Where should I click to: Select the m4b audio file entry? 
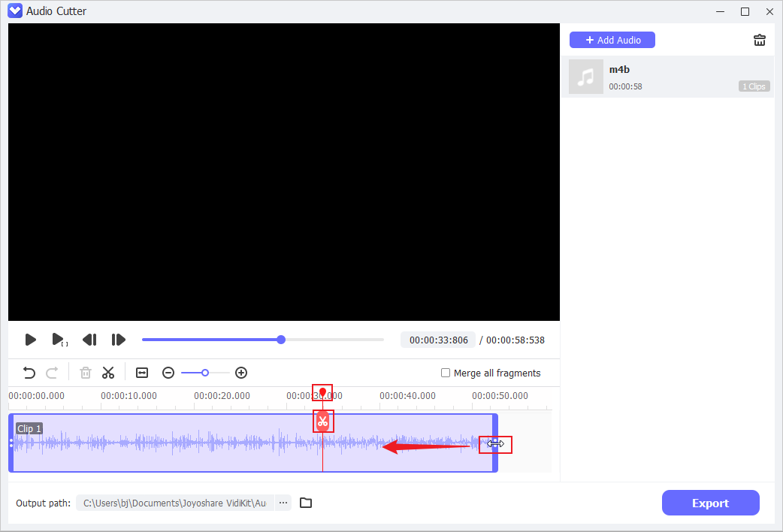click(x=667, y=77)
